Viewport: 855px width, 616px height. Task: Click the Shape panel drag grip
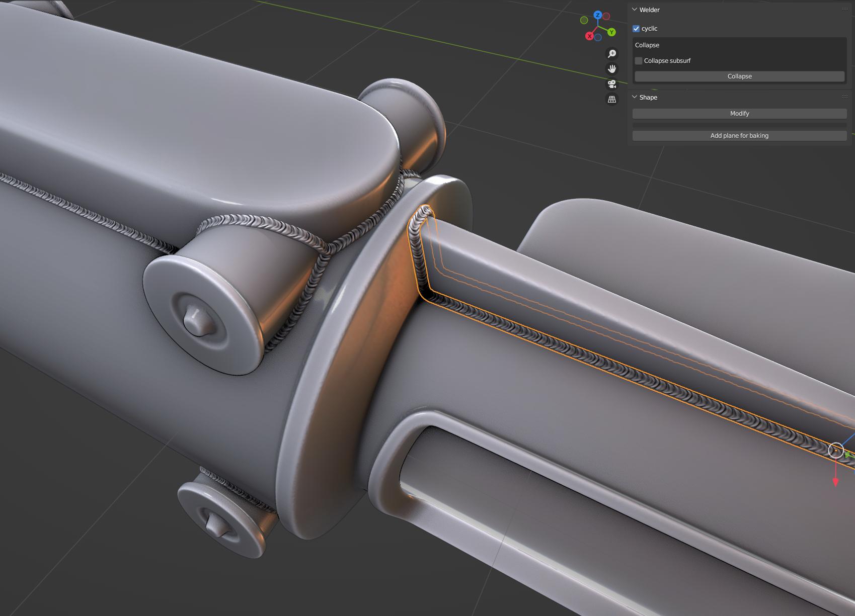[x=845, y=97]
